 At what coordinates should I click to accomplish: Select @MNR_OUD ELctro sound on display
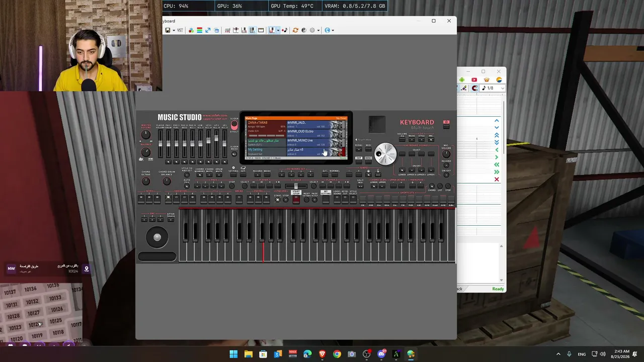(315, 134)
